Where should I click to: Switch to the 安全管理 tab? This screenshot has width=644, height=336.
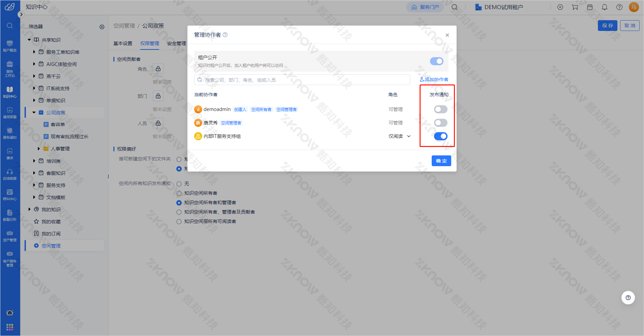point(177,43)
